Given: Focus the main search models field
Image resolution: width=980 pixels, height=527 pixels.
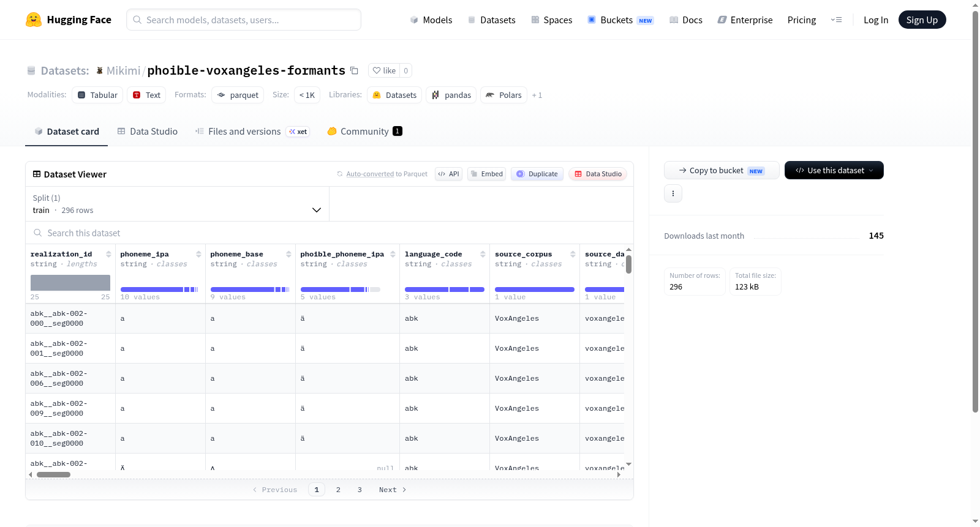Looking at the screenshot, I should point(244,20).
